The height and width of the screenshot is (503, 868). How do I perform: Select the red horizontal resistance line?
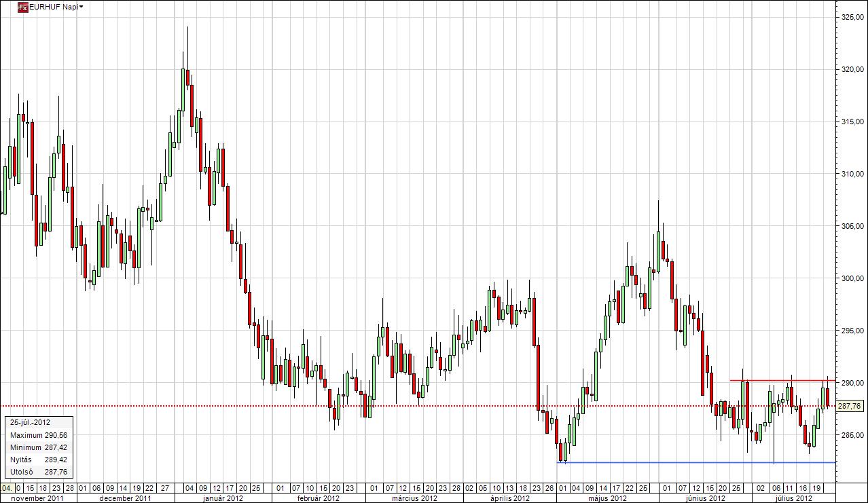pos(781,380)
